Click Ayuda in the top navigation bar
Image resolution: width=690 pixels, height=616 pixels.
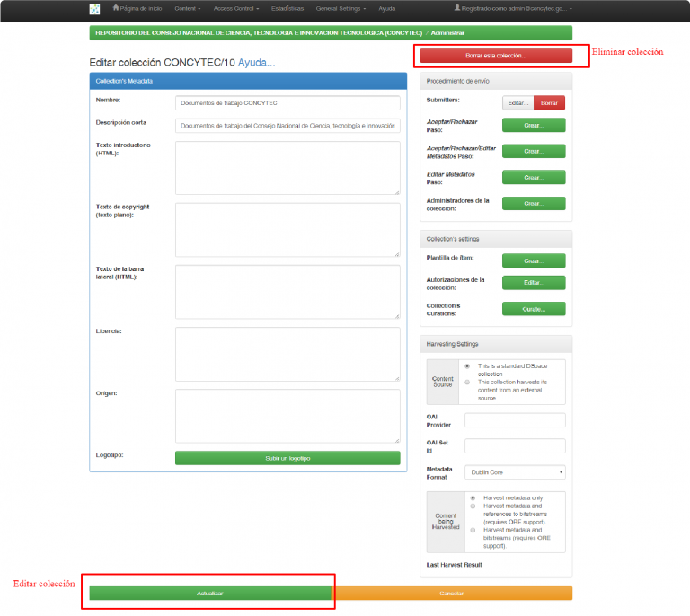point(387,8)
